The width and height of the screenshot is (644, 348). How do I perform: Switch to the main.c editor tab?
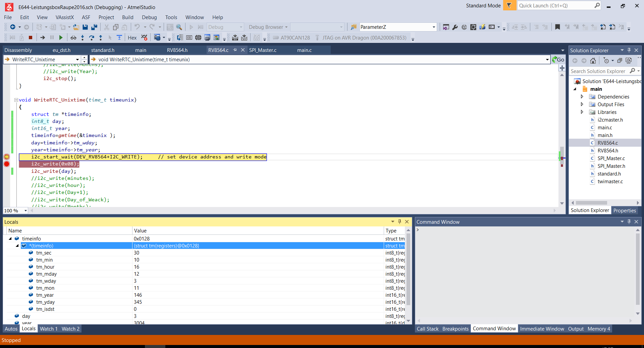[x=304, y=50]
